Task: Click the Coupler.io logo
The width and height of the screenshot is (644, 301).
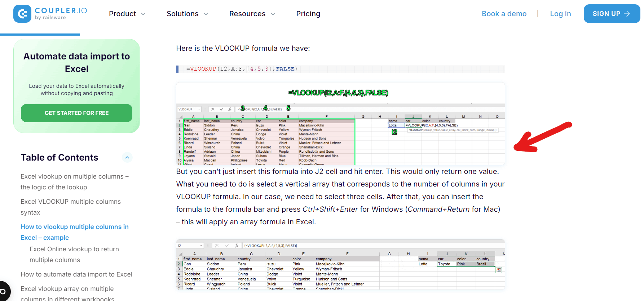Action: tap(50, 14)
